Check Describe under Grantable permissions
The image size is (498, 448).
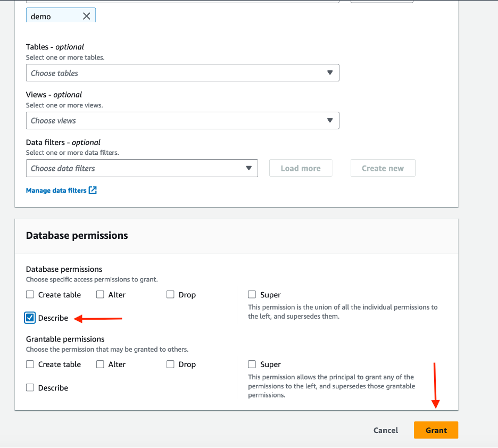coord(30,387)
